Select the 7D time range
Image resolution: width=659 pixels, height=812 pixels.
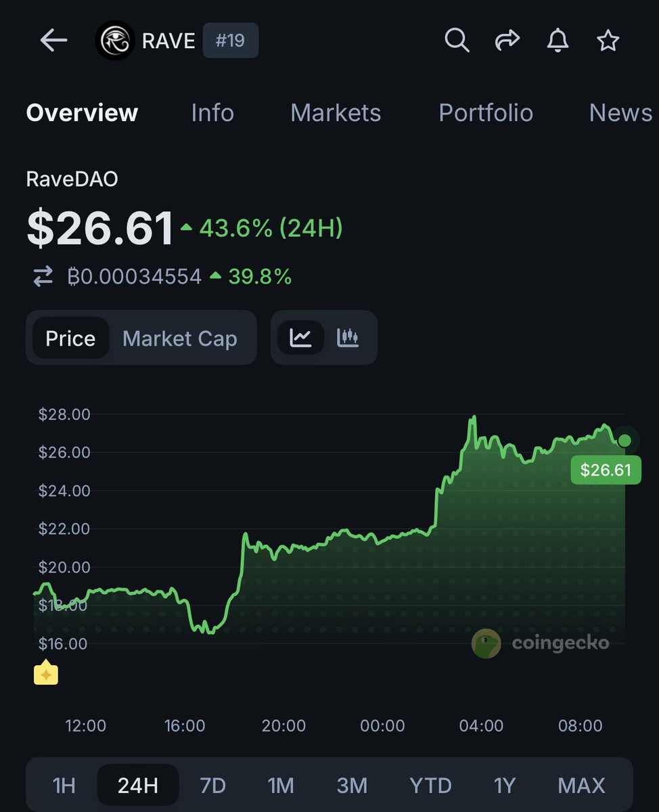point(212,786)
